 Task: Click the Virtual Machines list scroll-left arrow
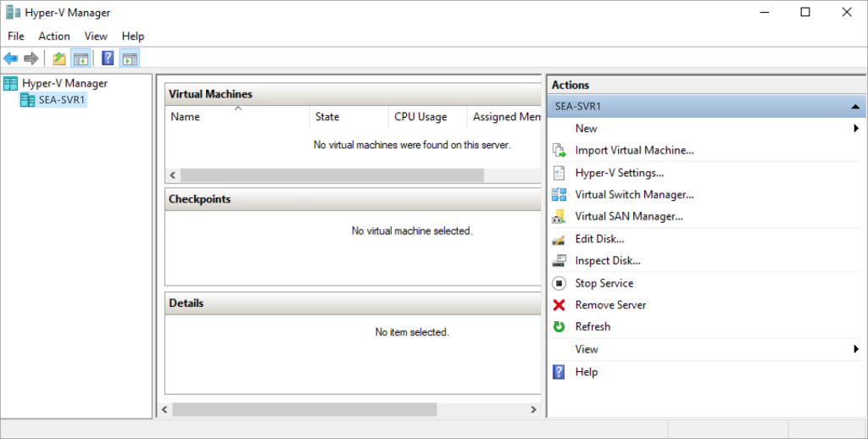click(173, 175)
